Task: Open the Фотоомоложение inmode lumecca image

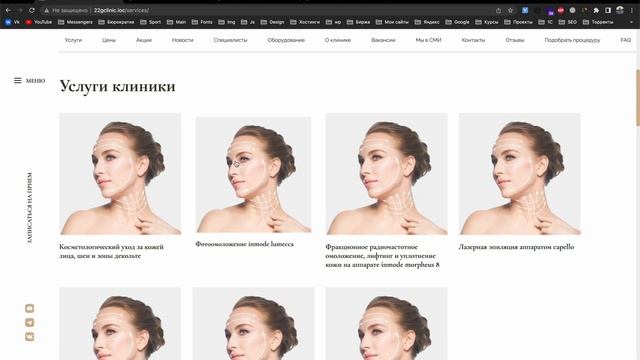Action: click(253, 175)
